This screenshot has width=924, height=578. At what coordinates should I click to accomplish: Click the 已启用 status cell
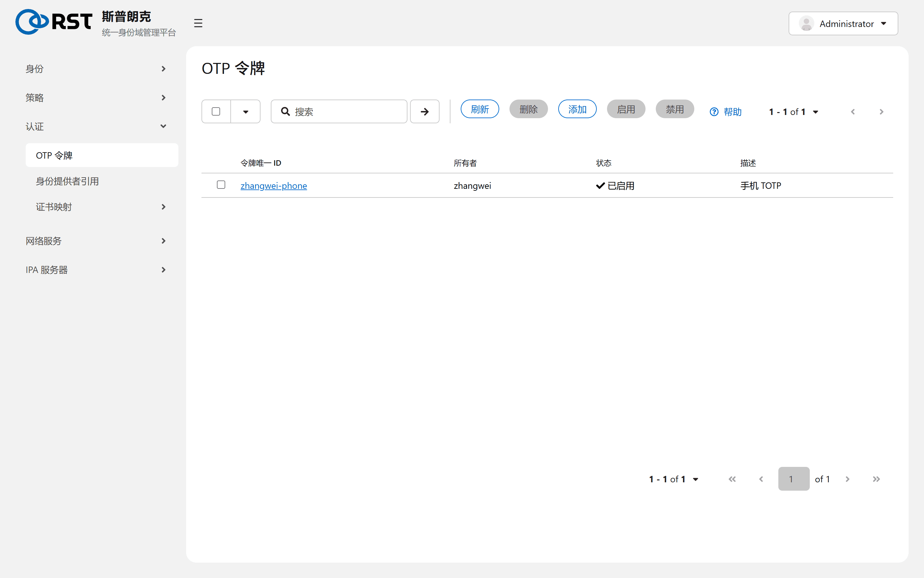[x=615, y=186]
